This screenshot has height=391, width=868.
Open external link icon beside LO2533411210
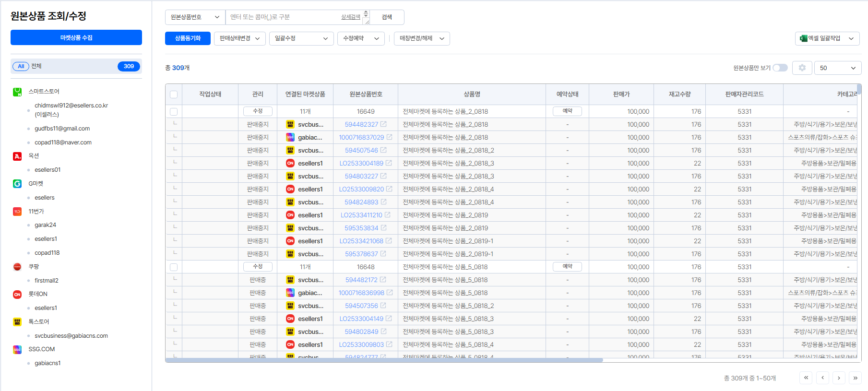coord(388,215)
